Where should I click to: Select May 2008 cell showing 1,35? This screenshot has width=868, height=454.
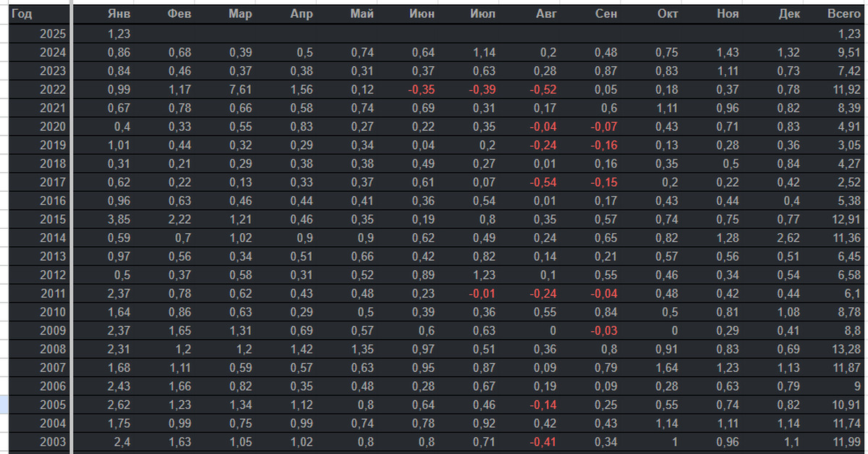[362, 349]
